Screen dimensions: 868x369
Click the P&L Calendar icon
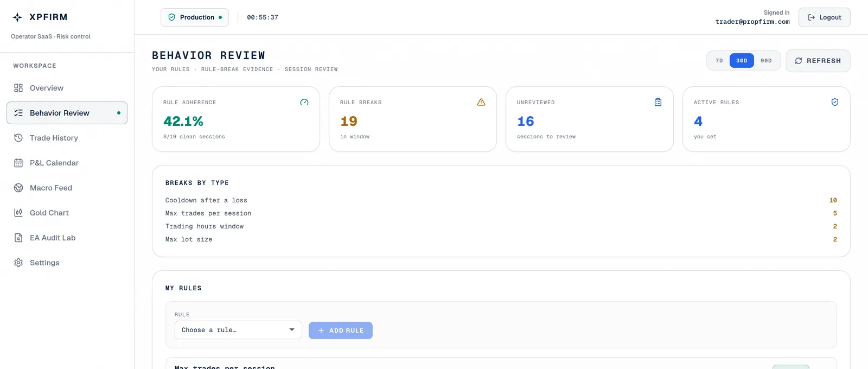pyautogui.click(x=18, y=163)
